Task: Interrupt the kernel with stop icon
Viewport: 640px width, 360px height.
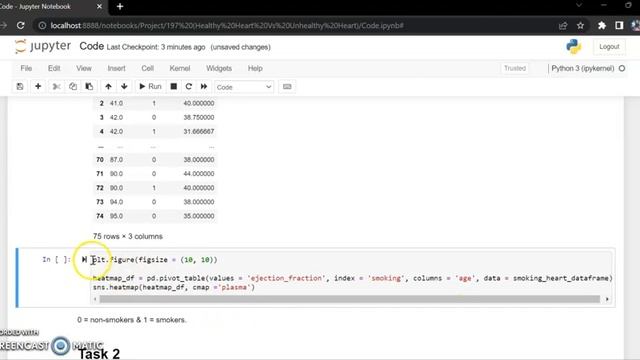Action: 173,87
